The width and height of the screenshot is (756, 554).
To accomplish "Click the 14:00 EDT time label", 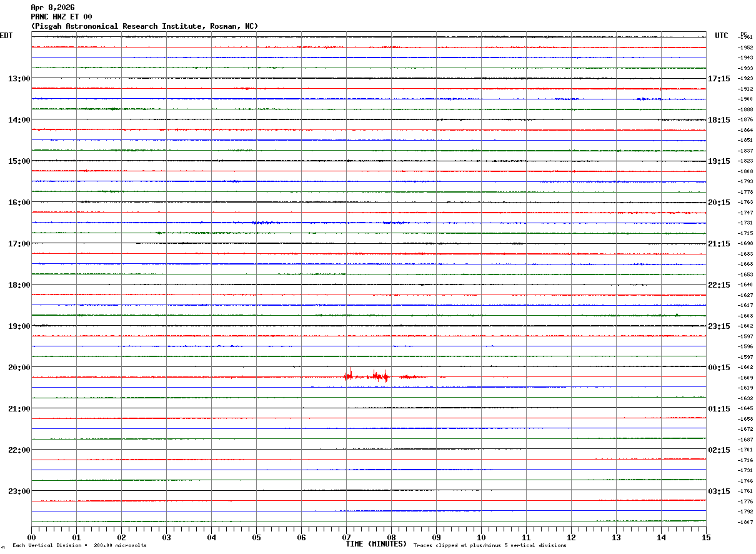I will [x=19, y=120].
